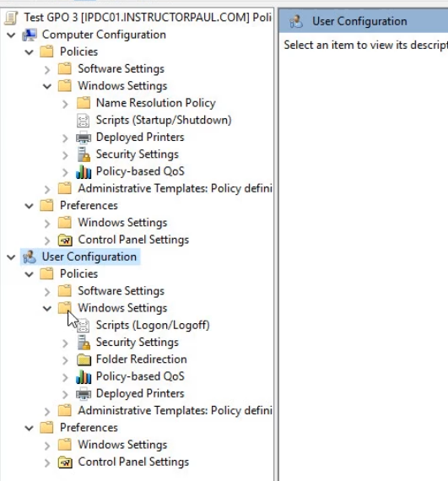Select the Scripts (Startup/Shutdown) icon

click(83, 120)
